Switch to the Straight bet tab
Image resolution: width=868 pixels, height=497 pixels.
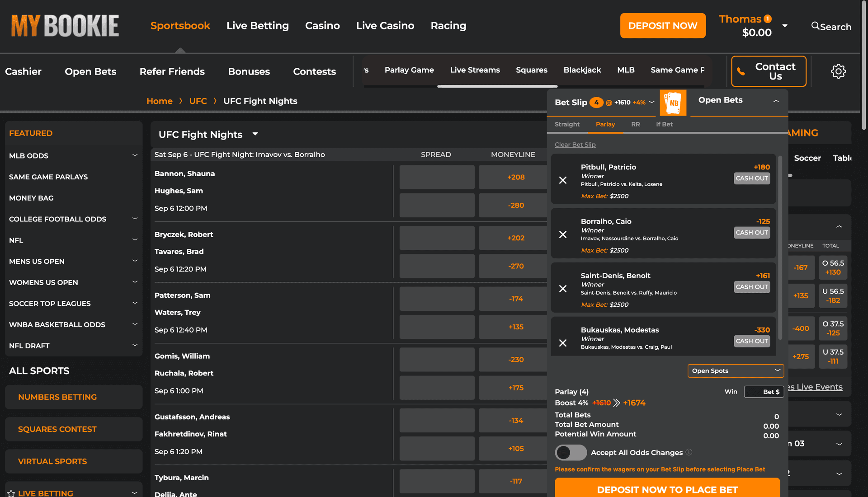(x=567, y=124)
